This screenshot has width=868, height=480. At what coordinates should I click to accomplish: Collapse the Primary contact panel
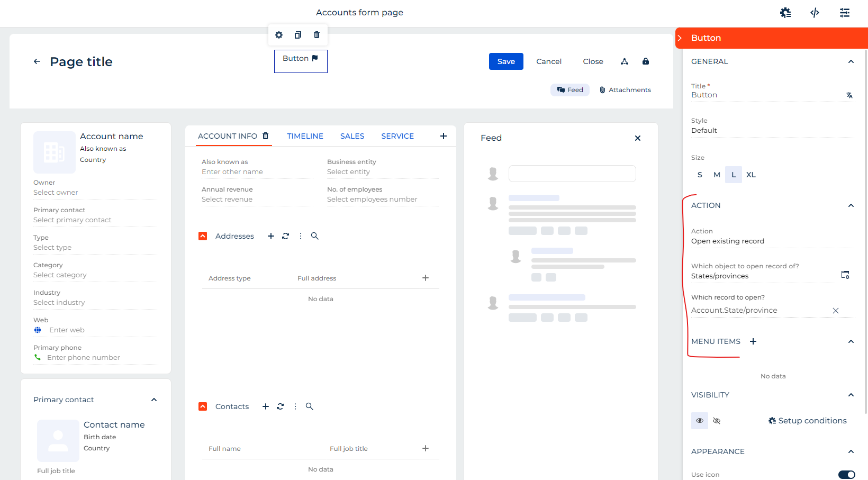click(154, 400)
